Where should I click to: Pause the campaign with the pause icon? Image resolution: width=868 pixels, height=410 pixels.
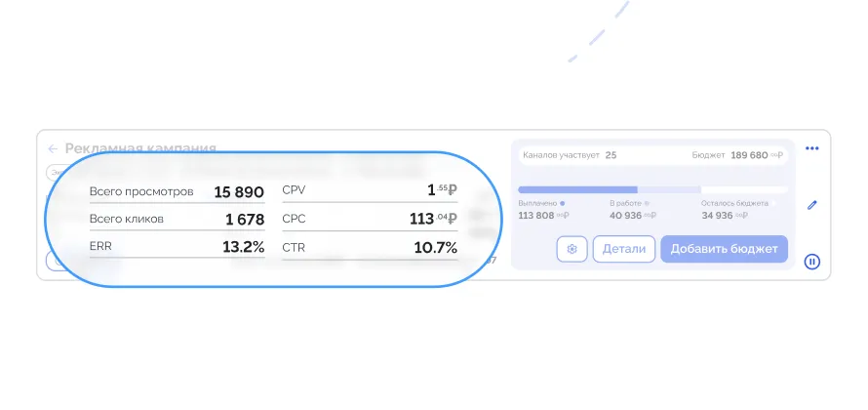point(812,262)
